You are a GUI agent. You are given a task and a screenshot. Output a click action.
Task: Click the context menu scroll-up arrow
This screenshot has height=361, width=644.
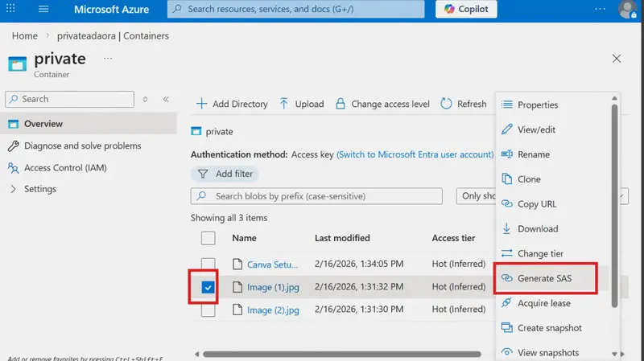(x=614, y=98)
